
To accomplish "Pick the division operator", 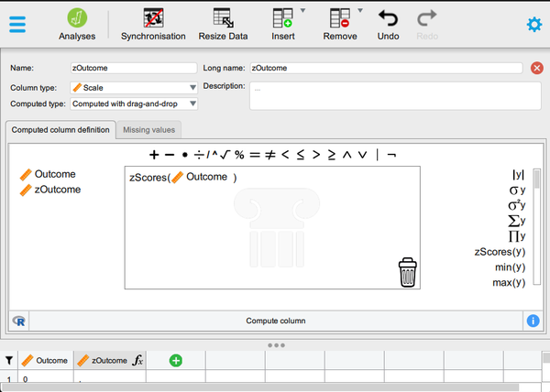I will (199, 155).
